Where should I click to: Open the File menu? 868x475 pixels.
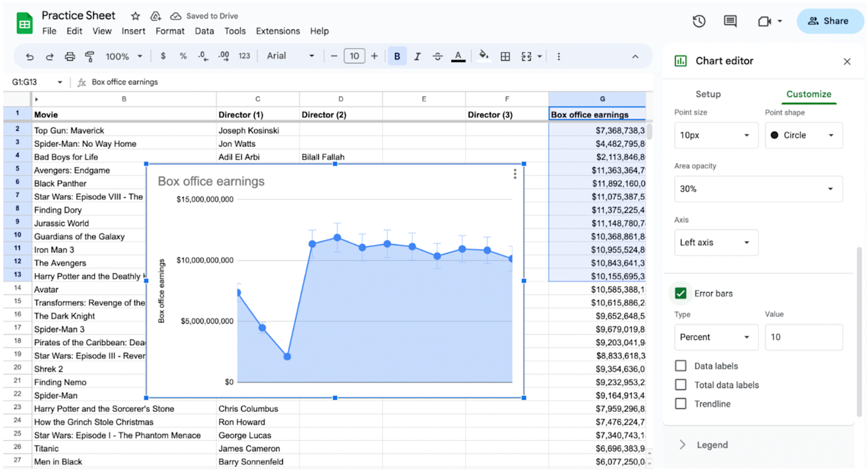[x=49, y=31]
